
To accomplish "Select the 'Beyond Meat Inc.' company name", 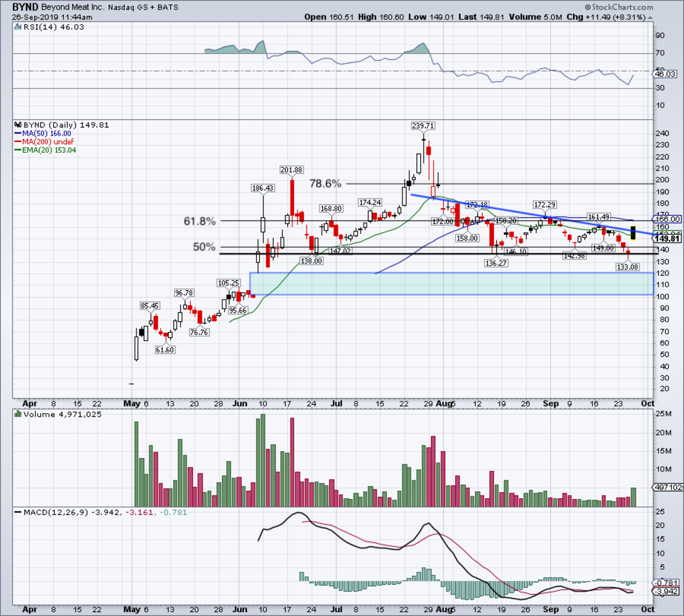I will 72,7.
